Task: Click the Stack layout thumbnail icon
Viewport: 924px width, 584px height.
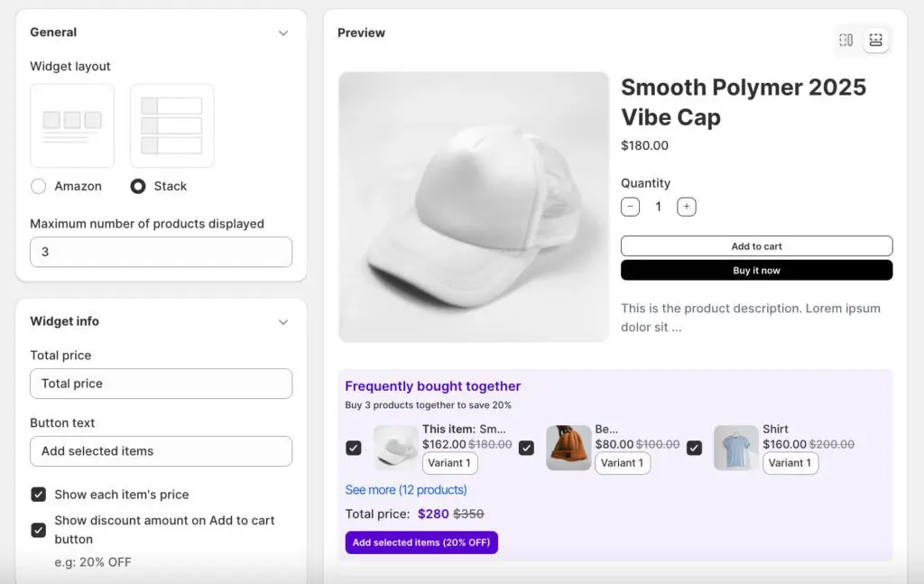Action: tap(172, 125)
